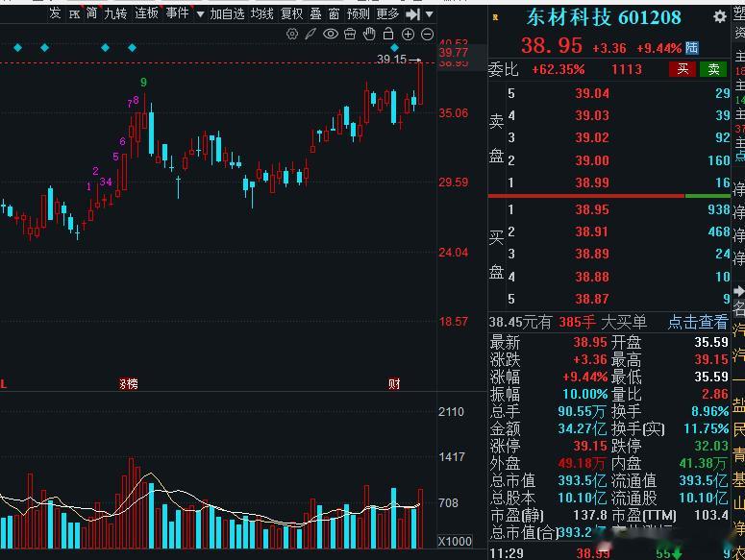Click the 跌停 value 32.03
Viewport: 745px width, 560px height.
711,446
